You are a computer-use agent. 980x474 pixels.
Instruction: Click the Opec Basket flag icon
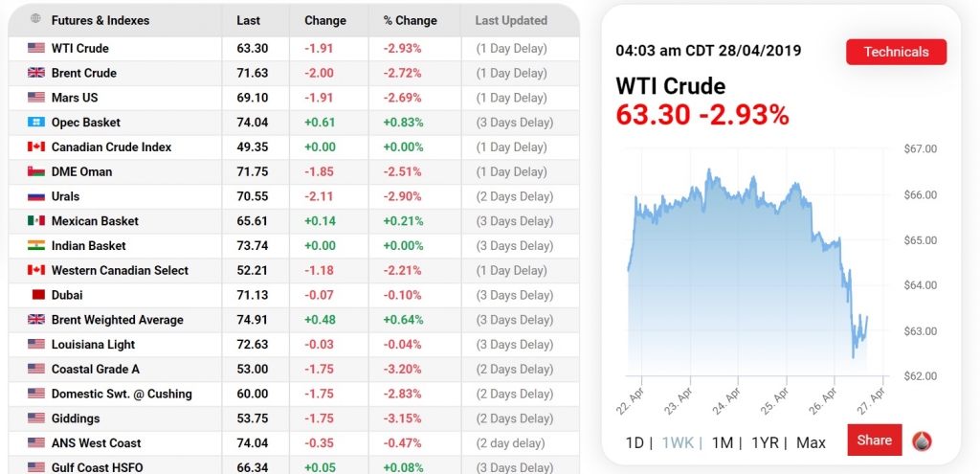(36, 123)
